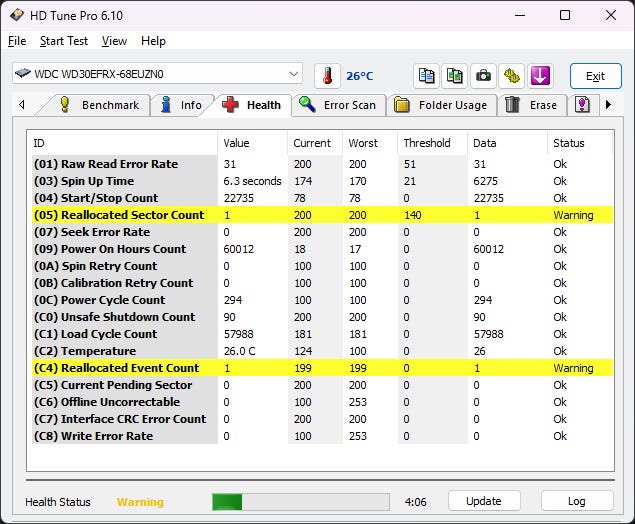Click the purple download arrow icon
This screenshot has width=635, height=524.
point(540,76)
